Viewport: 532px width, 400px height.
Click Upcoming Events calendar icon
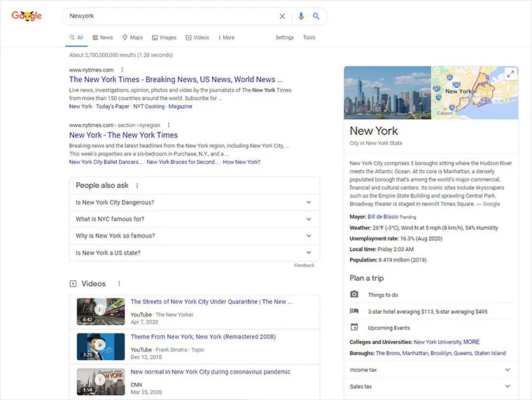pos(354,327)
